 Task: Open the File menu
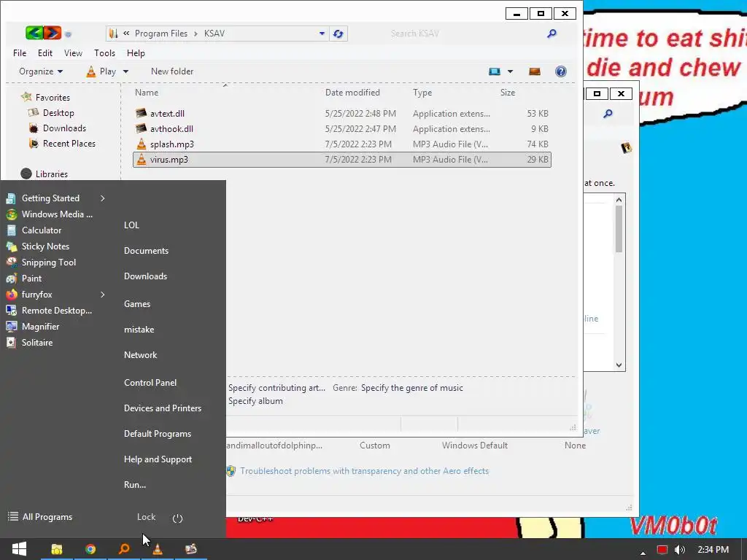[x=20, y=52]
